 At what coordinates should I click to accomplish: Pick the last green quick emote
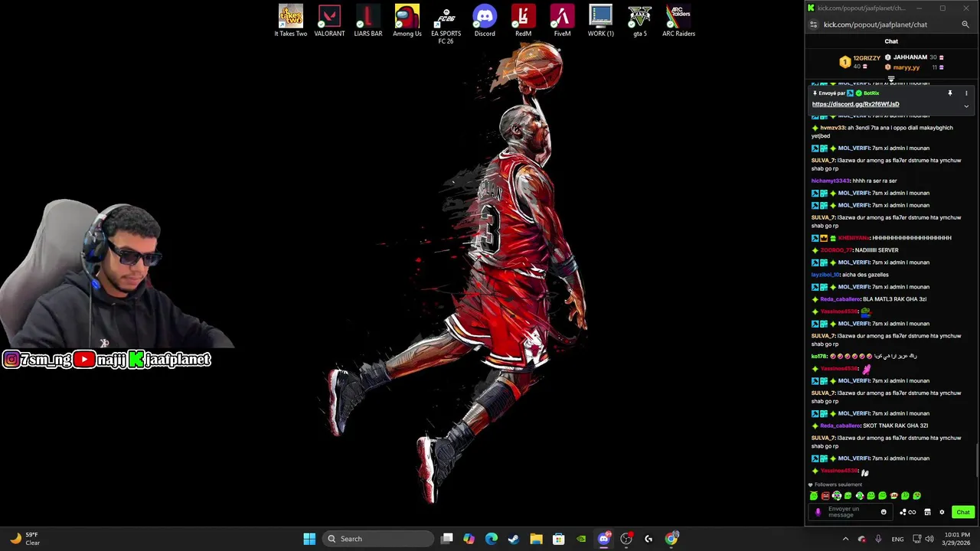pyautogui.click(x=917, y=496)
